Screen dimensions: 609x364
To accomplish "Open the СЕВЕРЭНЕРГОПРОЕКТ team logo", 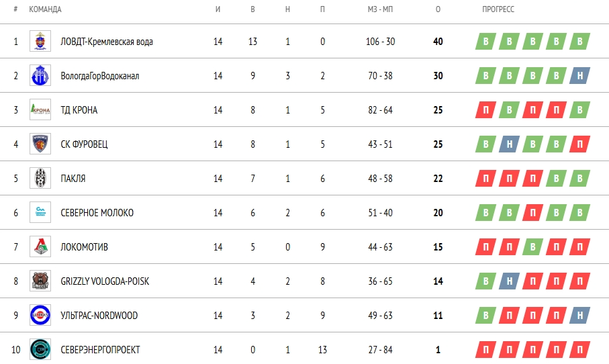I will [40, 350].
